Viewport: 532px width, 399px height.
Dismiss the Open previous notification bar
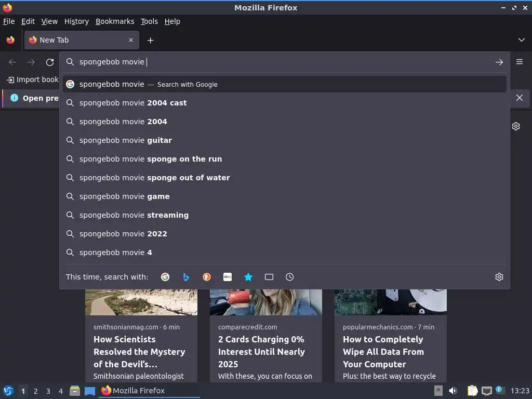pyautogui.click(x=520, y=98)
